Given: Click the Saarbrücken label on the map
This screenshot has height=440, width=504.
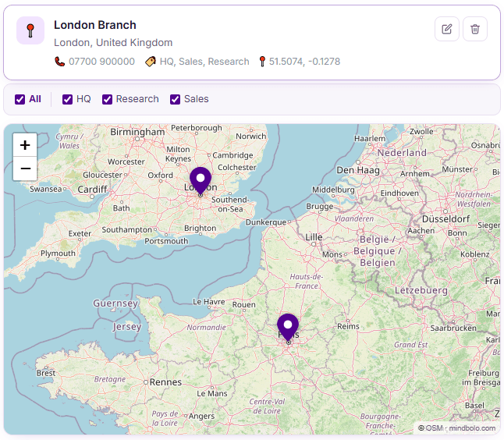Looking at the screenshot, I should click(453, 328).
